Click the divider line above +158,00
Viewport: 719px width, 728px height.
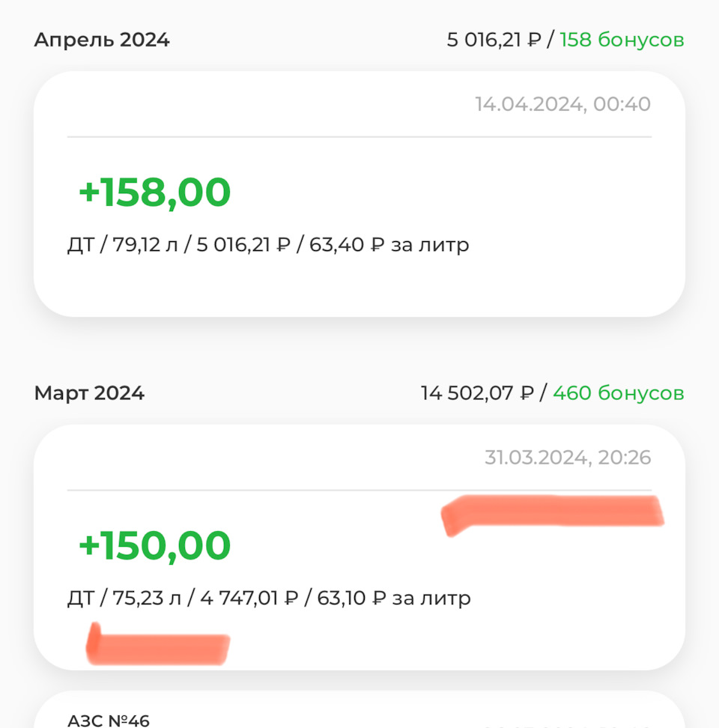point(359,137)
